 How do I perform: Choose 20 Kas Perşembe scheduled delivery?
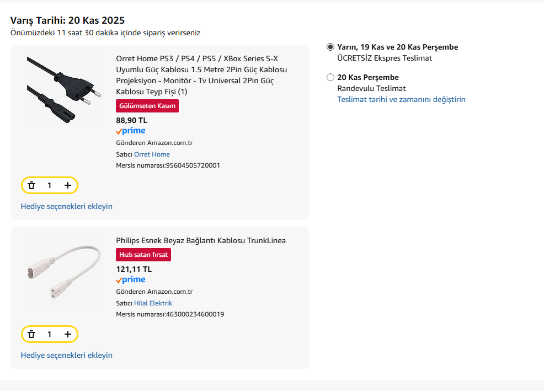tap(330, 77)
